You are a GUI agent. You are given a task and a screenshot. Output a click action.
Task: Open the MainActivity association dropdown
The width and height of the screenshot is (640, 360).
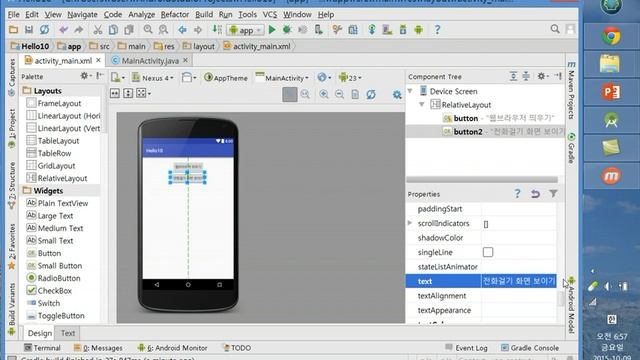282,78
